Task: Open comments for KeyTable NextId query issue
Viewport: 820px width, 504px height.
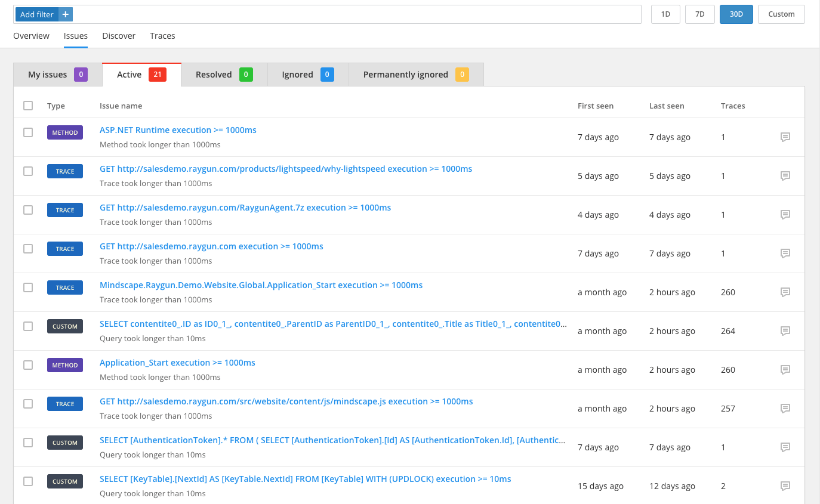Action: point(785,486)
